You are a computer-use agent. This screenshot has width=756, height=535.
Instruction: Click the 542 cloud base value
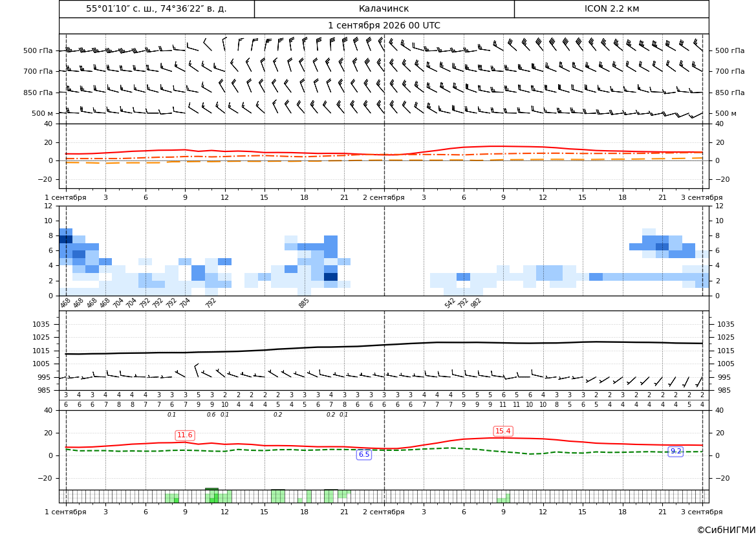[x=449, y=303]
